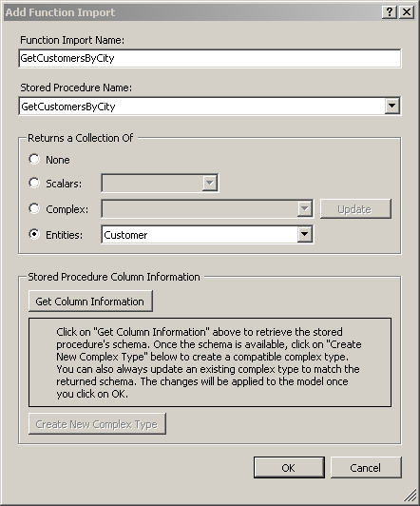Open the Stored Procedure Name dropdown arrow
This screenshot has width=420, height=506.
[x=391, y=106]
